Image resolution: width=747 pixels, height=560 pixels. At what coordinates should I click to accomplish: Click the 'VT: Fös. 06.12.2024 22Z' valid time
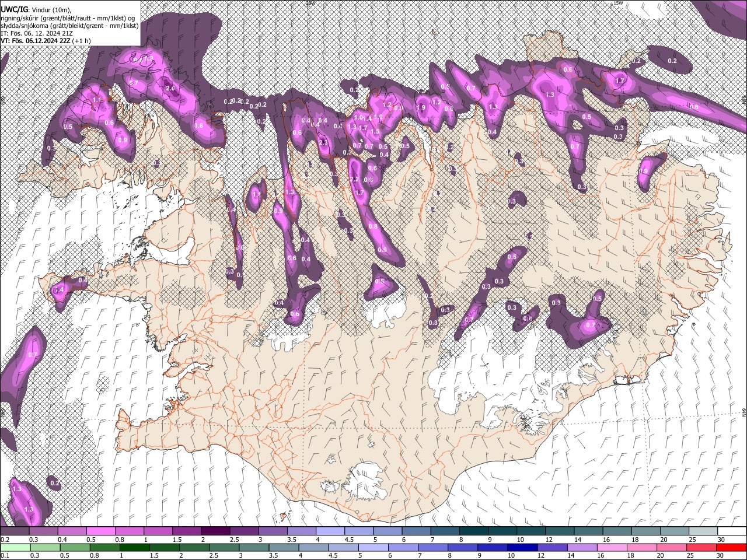pos(36,41)
